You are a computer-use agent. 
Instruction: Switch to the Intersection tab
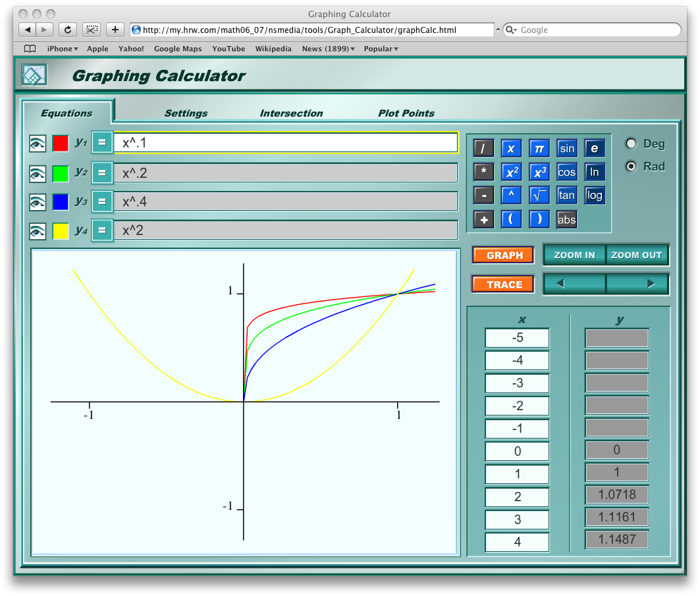click(292, 113)
